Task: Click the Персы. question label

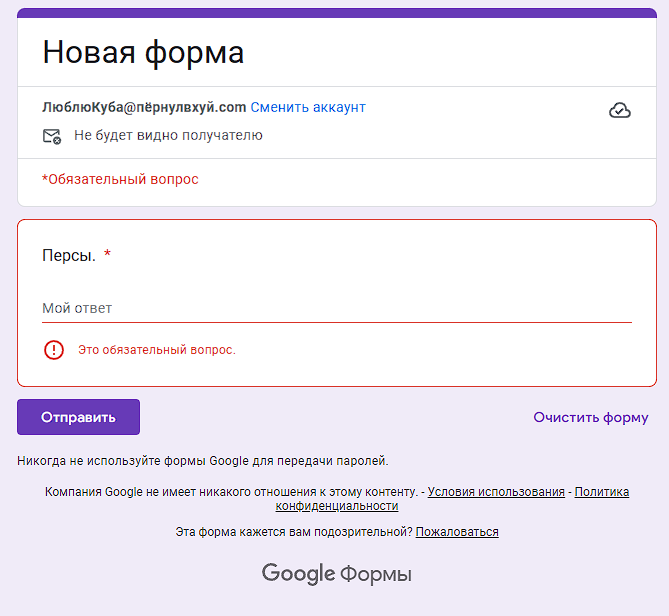Action: pos(69,256)
